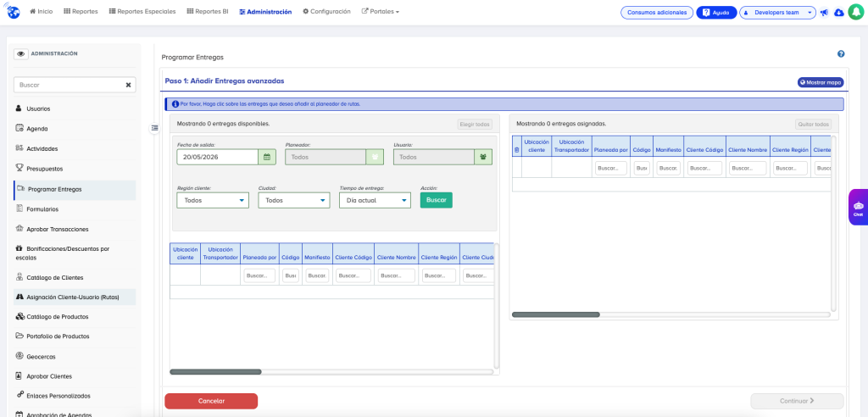This screenshot has width=868, height=417.
Task: Open Tiempo de entrega dropdown
Action: coord(375,201)
